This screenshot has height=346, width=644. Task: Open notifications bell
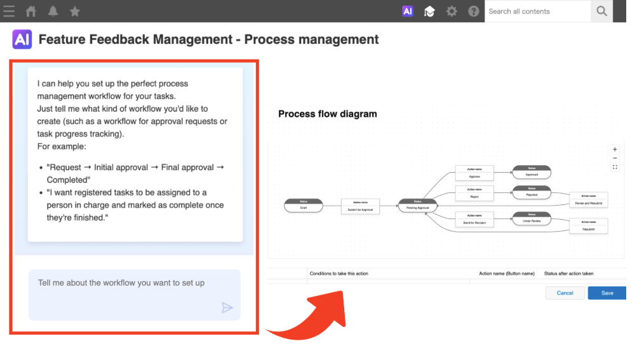[x=53, y=11]
